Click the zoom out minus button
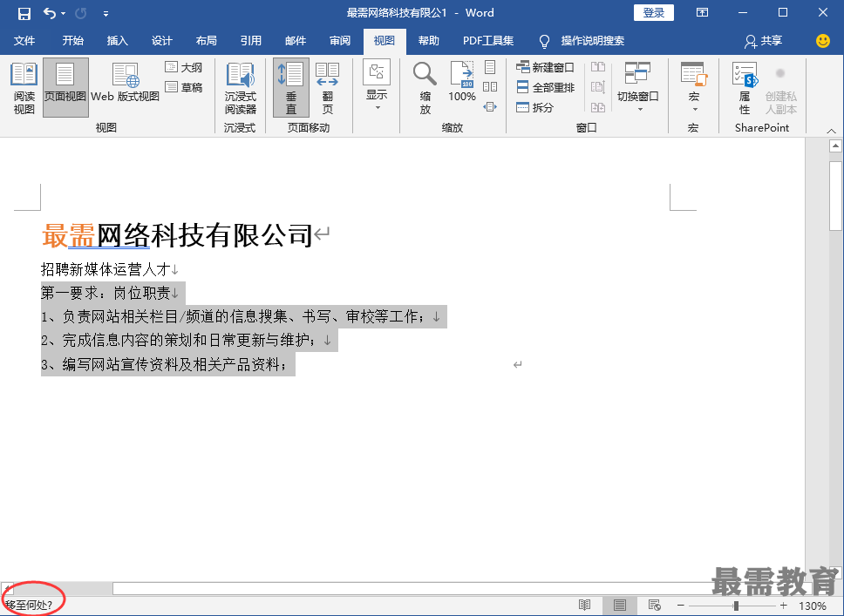This screenshot has width=844, height=616. tap(681, 606)
